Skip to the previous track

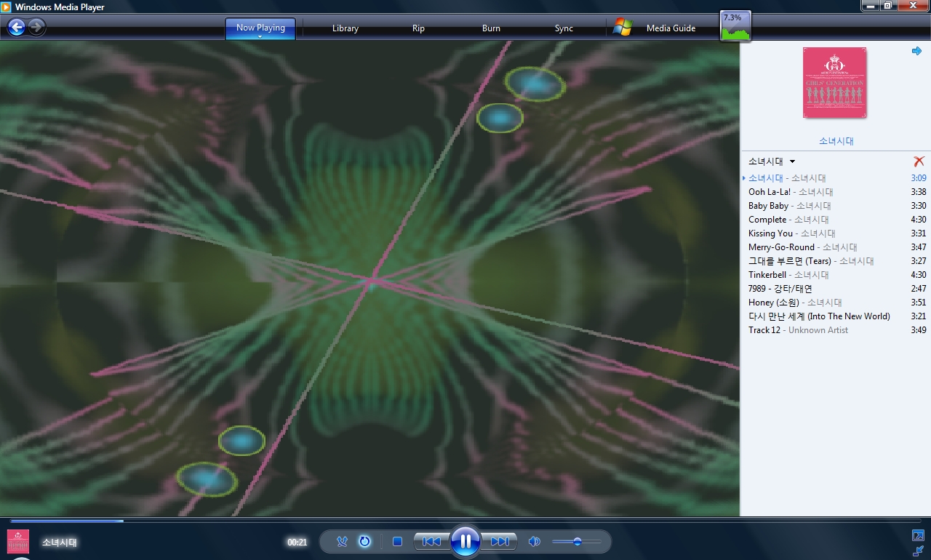[431, 541]
